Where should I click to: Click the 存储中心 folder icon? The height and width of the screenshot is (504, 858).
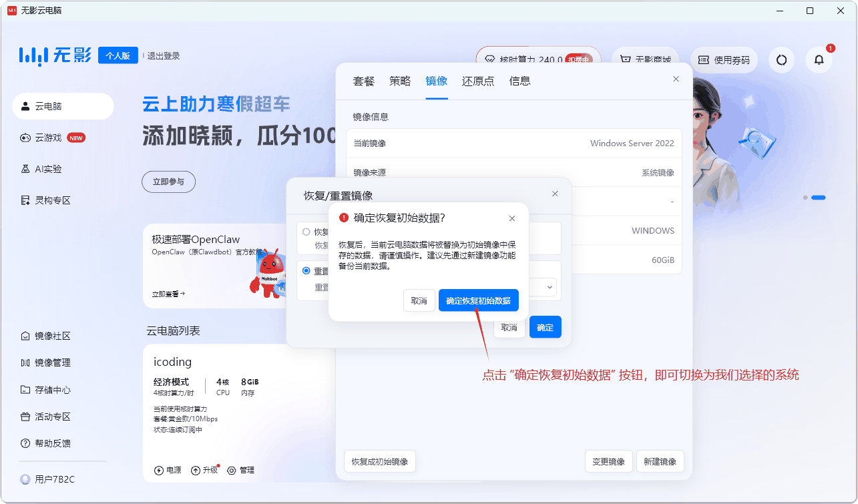(x=25, y=390)
